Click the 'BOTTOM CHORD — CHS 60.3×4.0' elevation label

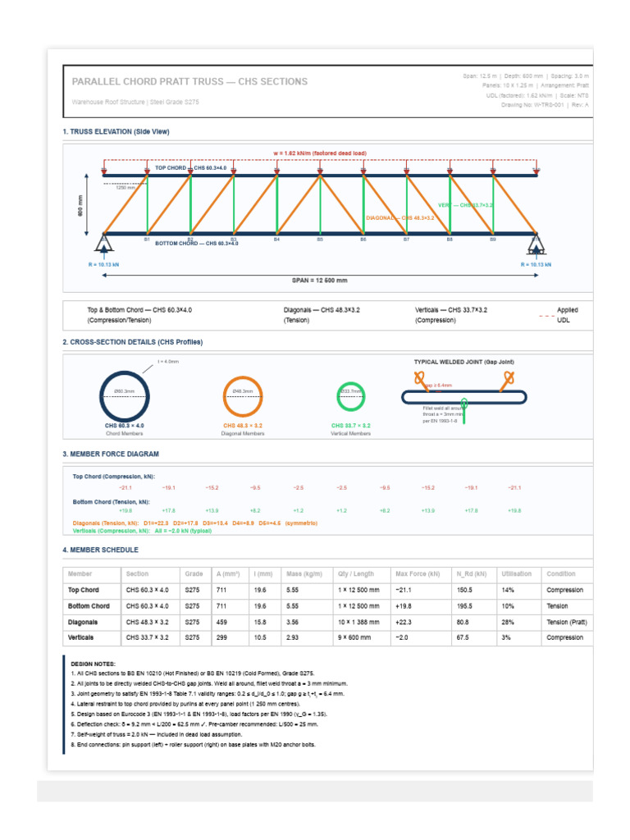point(197,243)
